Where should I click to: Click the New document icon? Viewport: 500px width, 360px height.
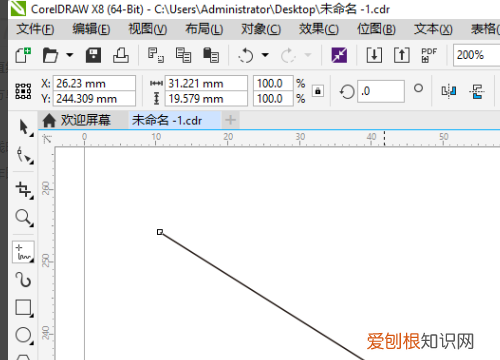pyautogui.click(x=23, y=55)
